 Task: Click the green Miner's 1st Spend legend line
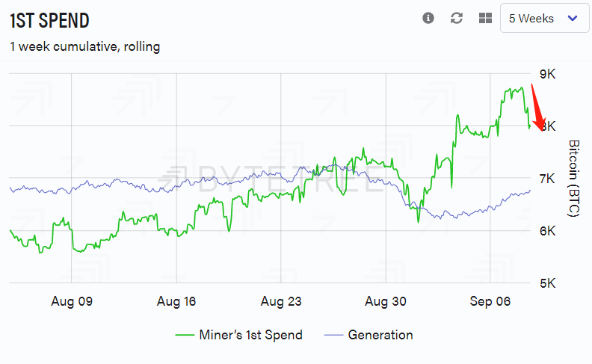point(185,335)
